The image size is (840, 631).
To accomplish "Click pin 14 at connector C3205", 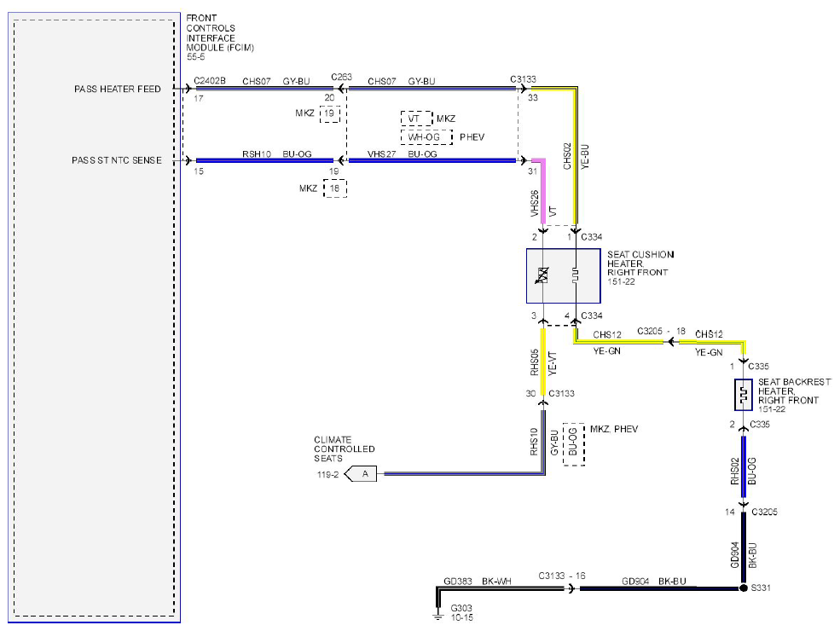I will click(x=730, y=512).
